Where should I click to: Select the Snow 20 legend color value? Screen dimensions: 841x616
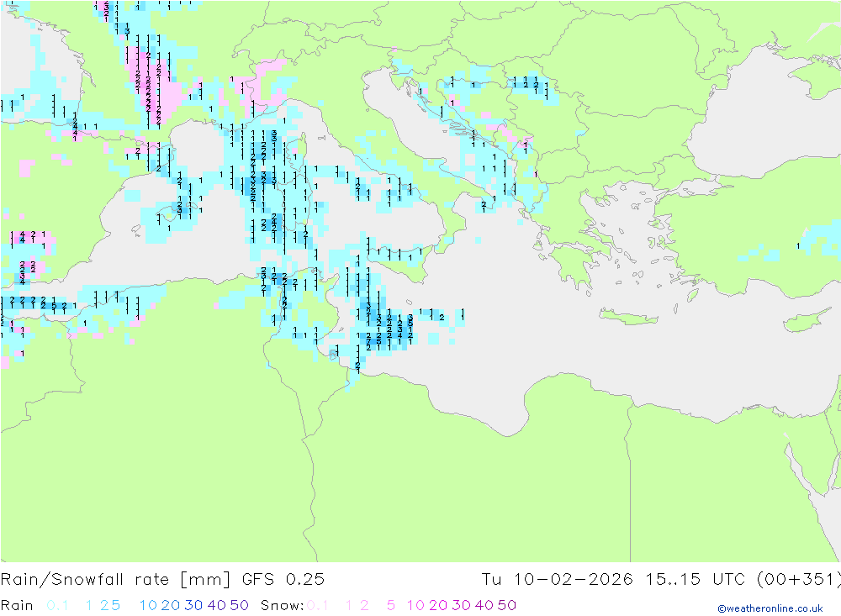pos(438,605)
